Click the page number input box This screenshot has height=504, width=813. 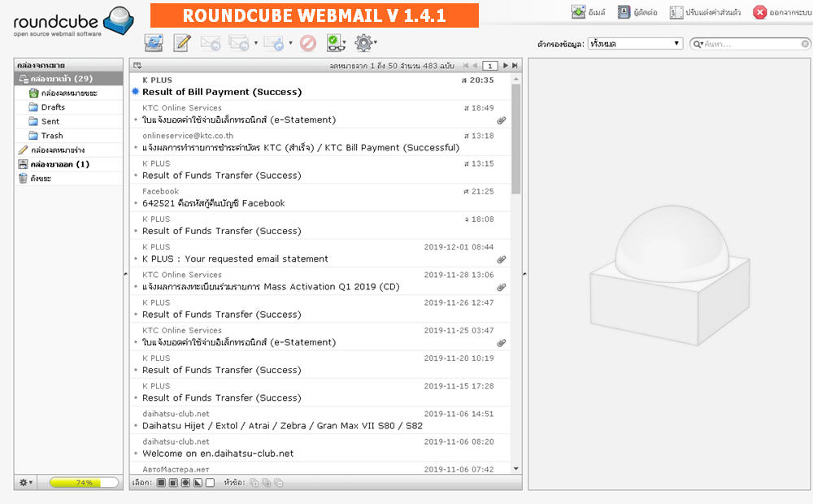tap(490, 66)
